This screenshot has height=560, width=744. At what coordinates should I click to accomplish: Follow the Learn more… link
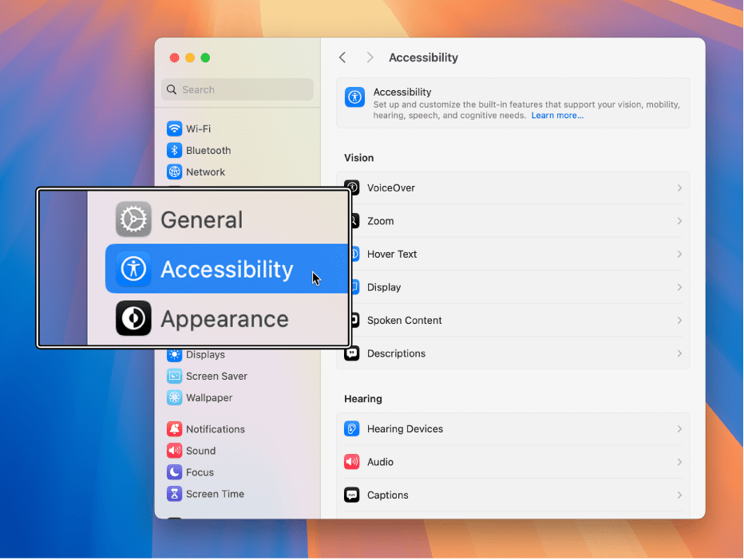pyautogui.click(x=557, y=116)
